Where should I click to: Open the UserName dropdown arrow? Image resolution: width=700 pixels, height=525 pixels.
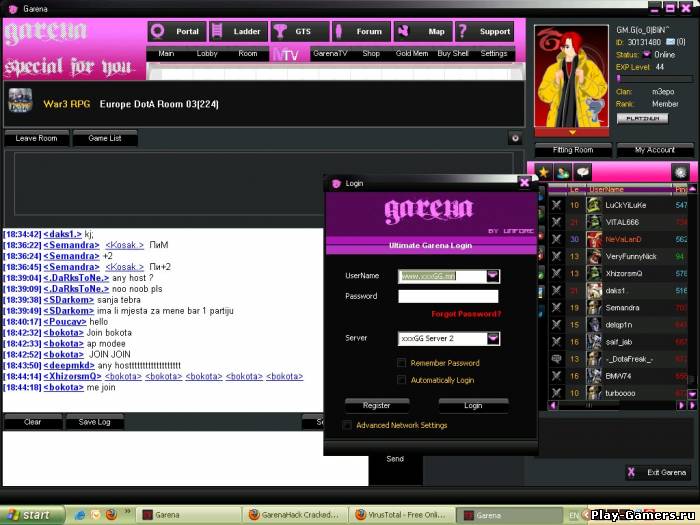point(492,276)
